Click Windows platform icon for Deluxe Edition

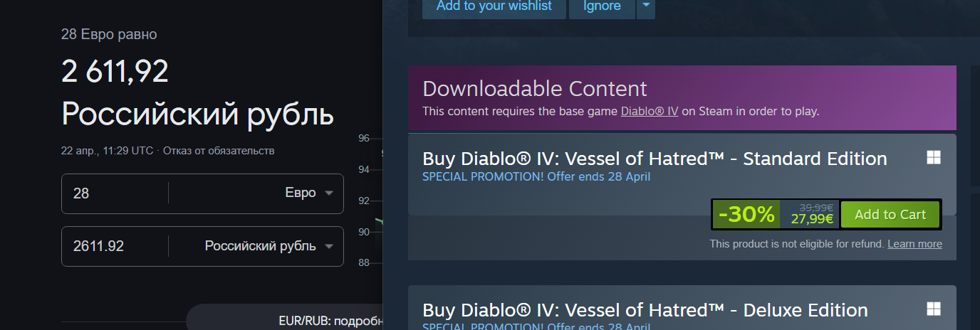tap(934, 309)
